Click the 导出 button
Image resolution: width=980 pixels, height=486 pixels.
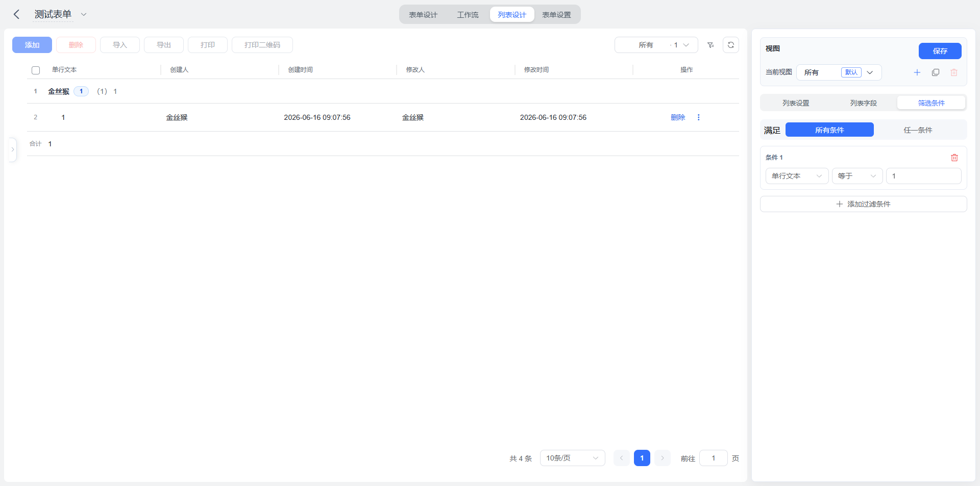point(164,45)
